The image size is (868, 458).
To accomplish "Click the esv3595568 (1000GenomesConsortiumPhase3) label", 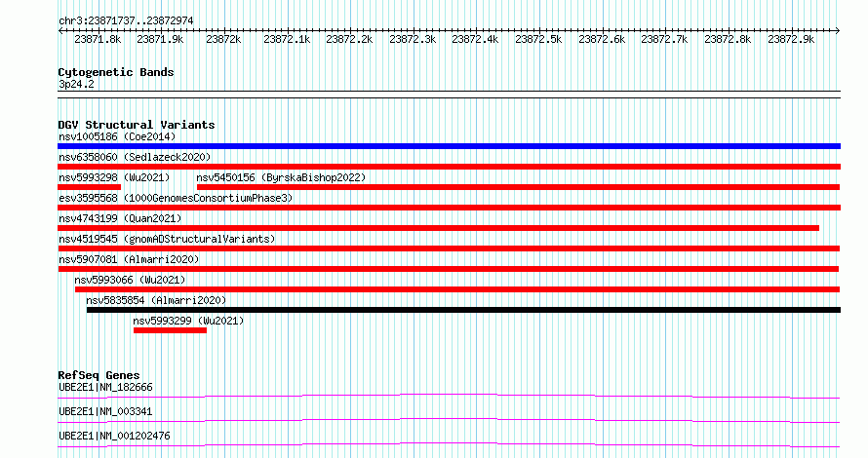I will pos(176,198).
